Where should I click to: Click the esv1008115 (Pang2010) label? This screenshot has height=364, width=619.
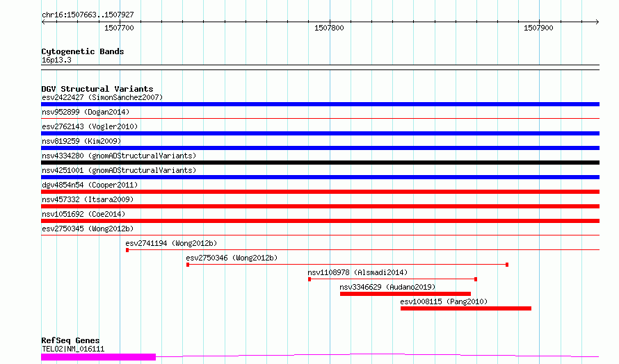[444, 301]
